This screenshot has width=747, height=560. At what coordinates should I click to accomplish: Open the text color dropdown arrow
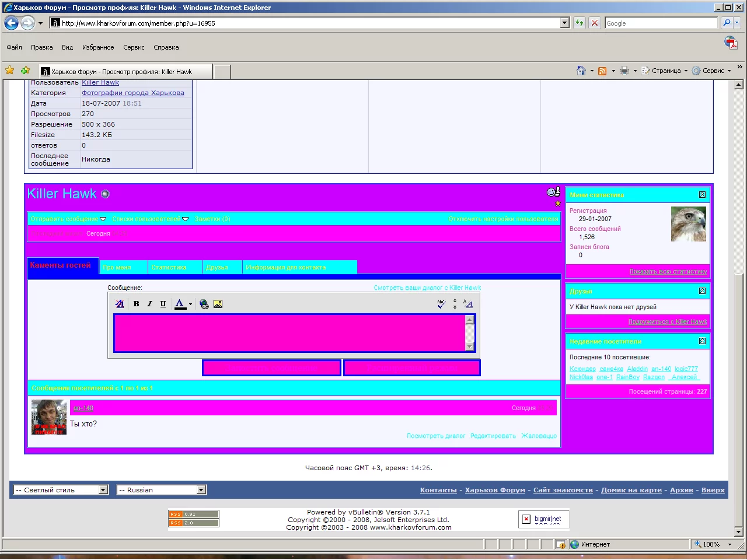click(190, 304)
